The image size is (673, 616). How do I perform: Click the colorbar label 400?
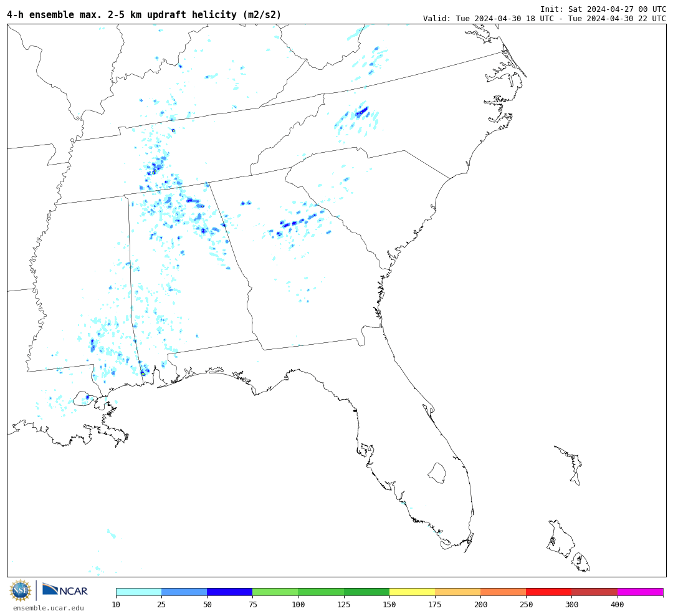[617, 604]
